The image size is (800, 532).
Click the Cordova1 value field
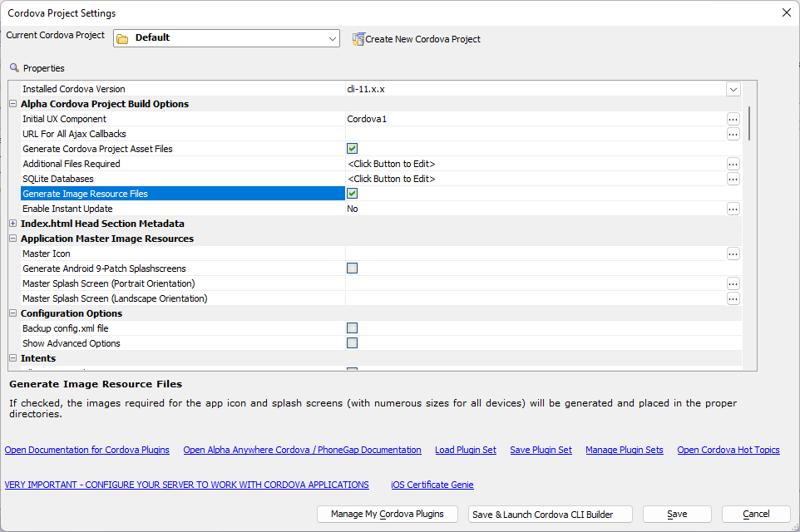click(x=536, y=119)
